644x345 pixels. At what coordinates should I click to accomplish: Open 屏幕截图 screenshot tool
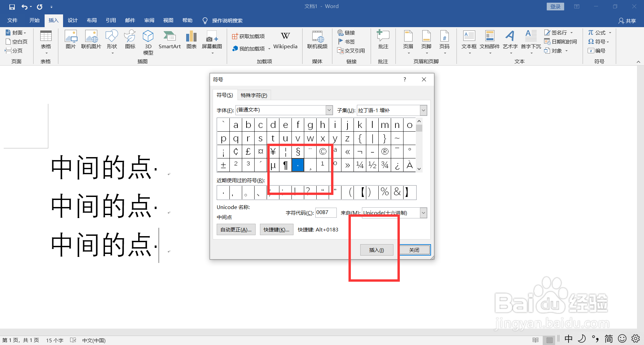click(x=212, y=42)
